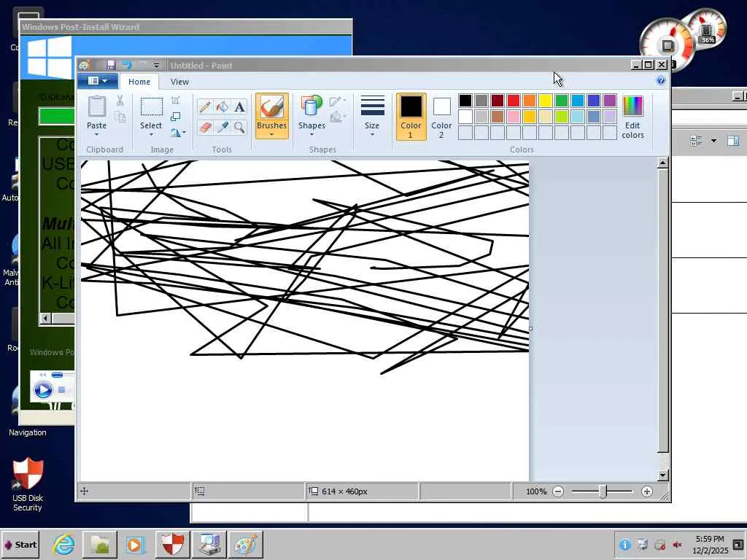747x560 pixels.
Task: Click the Paint taskbar button
Action: pyautogui.click(x=246, y=545)
